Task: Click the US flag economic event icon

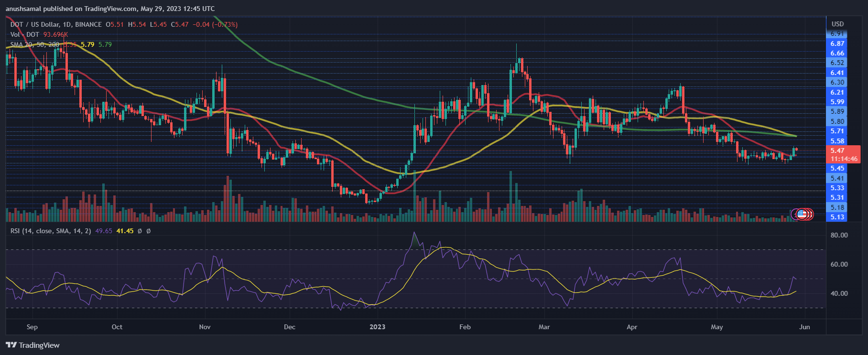Action: tap(802, 214)
